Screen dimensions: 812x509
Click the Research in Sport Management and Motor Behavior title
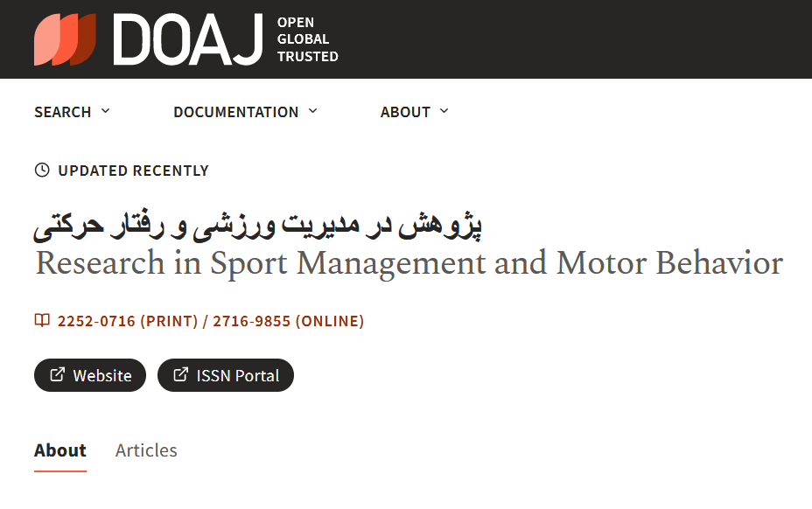click(409, 263)
